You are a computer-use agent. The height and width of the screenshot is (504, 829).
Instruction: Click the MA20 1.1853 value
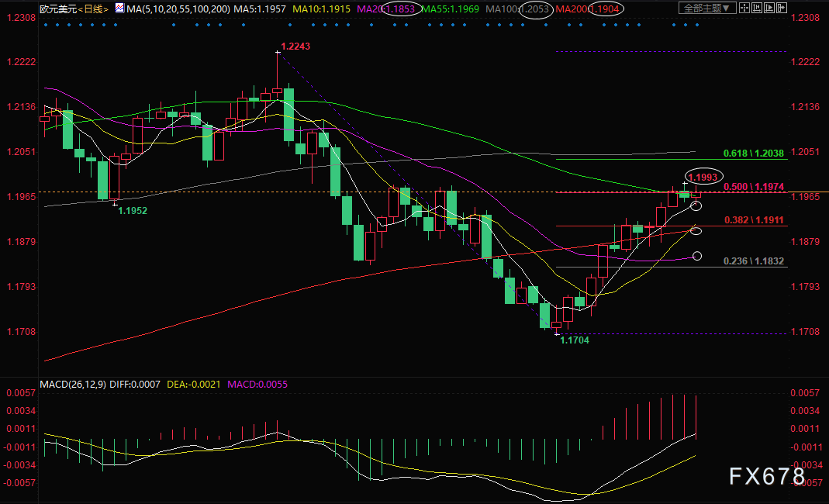tap(386, 9)
